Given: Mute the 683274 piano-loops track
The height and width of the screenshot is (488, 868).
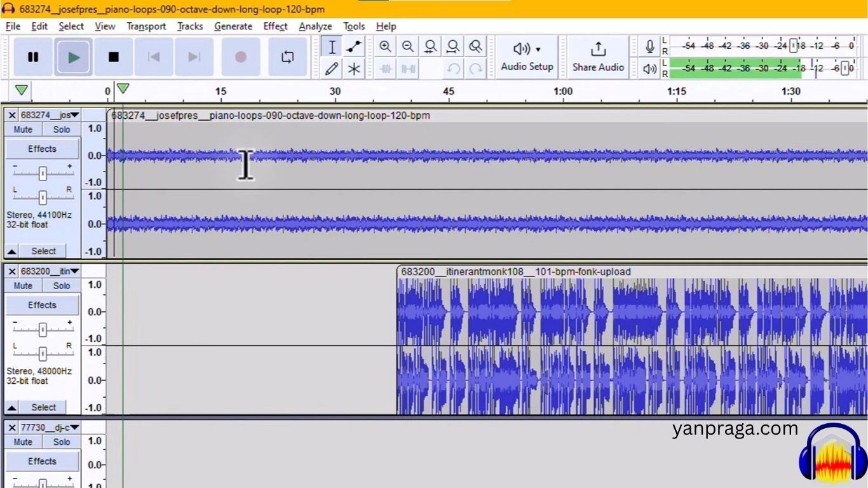Looking at the screenshot, I should point(23,130).
